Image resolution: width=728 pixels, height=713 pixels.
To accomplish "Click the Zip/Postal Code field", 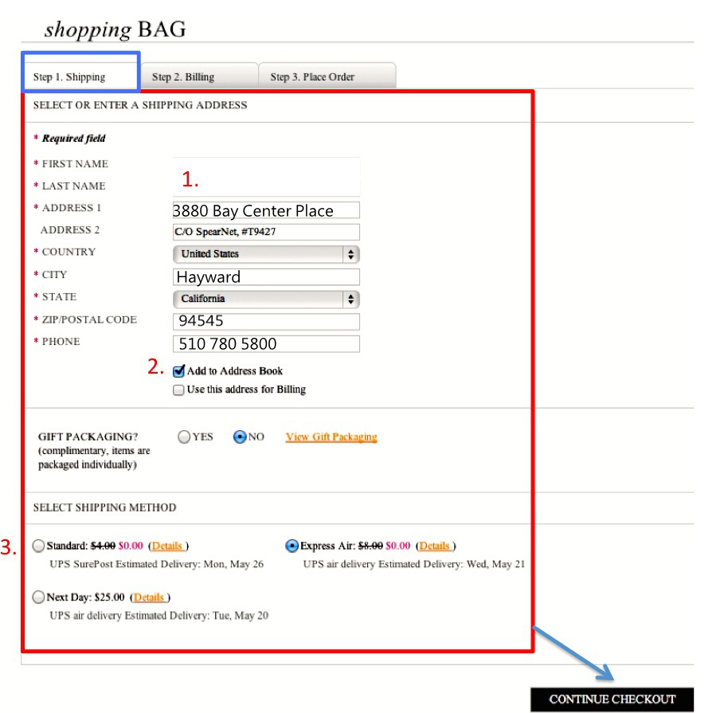I will point(266,321).
